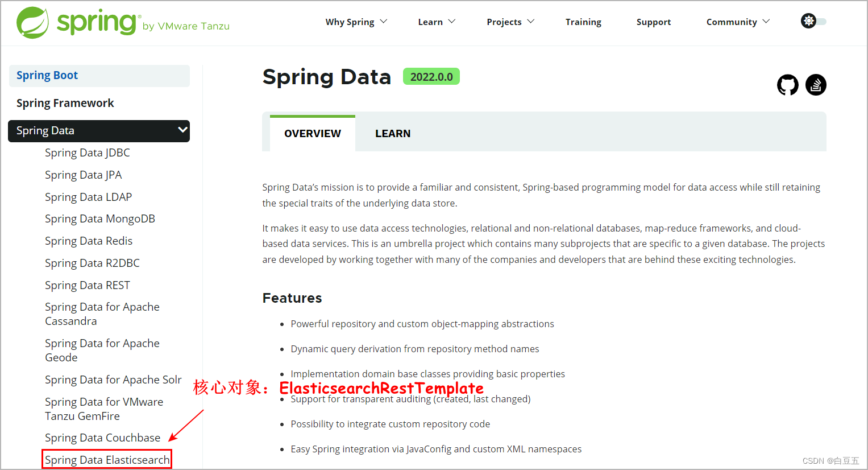Open the Stack Overflow icon link
The height and width of the screenshot is (470, 868).
tap(816, 85)
